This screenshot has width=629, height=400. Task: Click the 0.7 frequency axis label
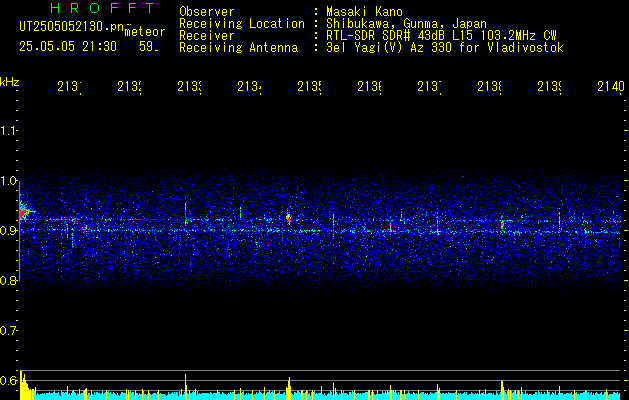point(8,330)
